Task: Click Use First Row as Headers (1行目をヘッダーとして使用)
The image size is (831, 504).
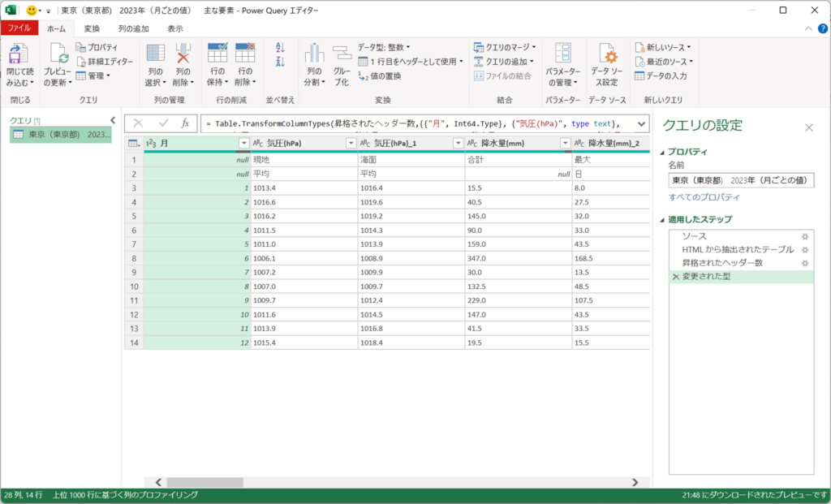Action: [x=410, y=62]
